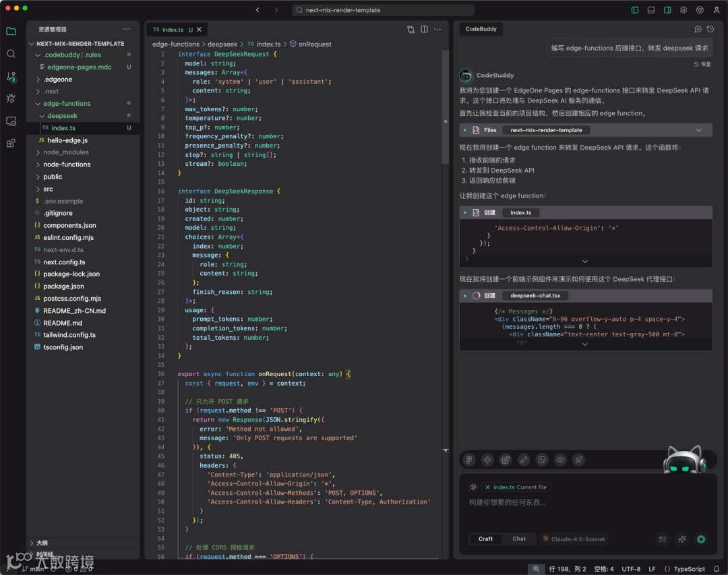Expand the public folder
The height and width of the screenshot is (575, 728).
coord(83,177)
